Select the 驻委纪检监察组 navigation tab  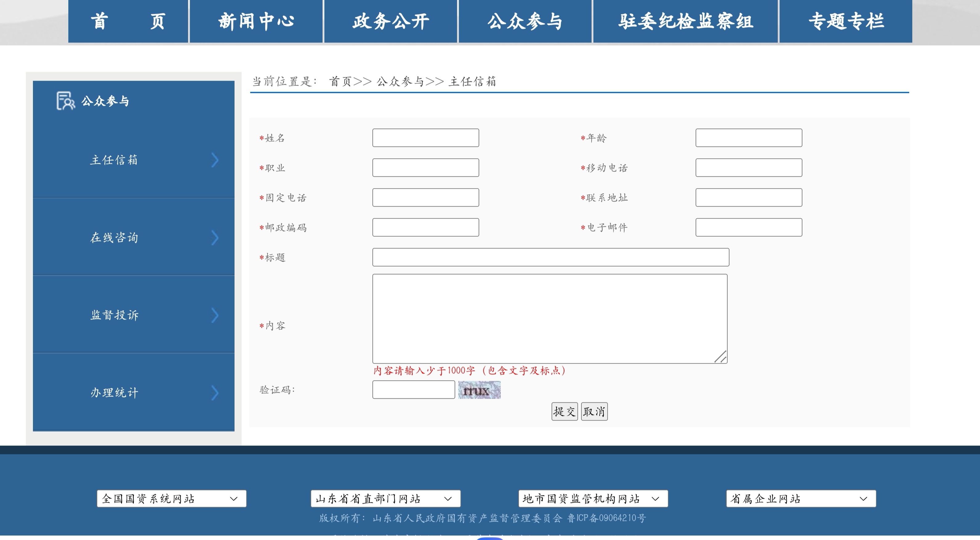685,21
